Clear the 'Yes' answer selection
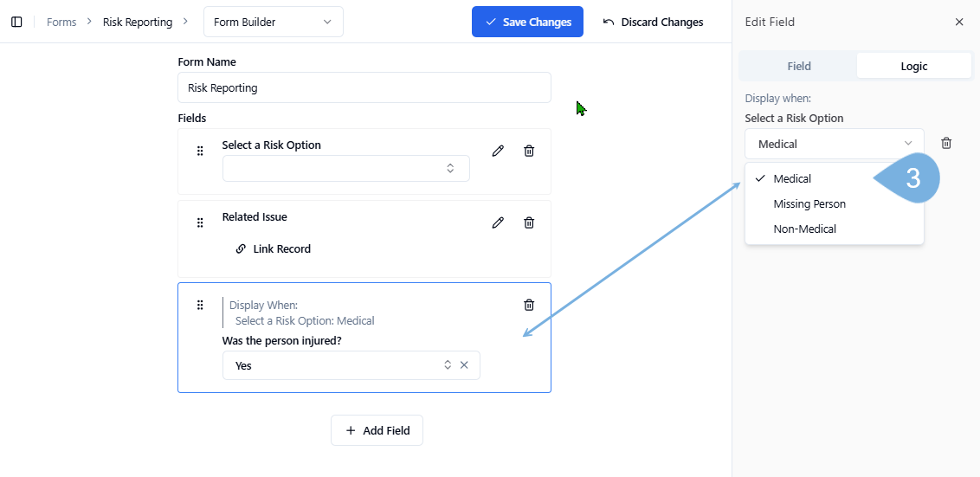The height and width of the screenshot is (477, 980). (x=464, y=365)
